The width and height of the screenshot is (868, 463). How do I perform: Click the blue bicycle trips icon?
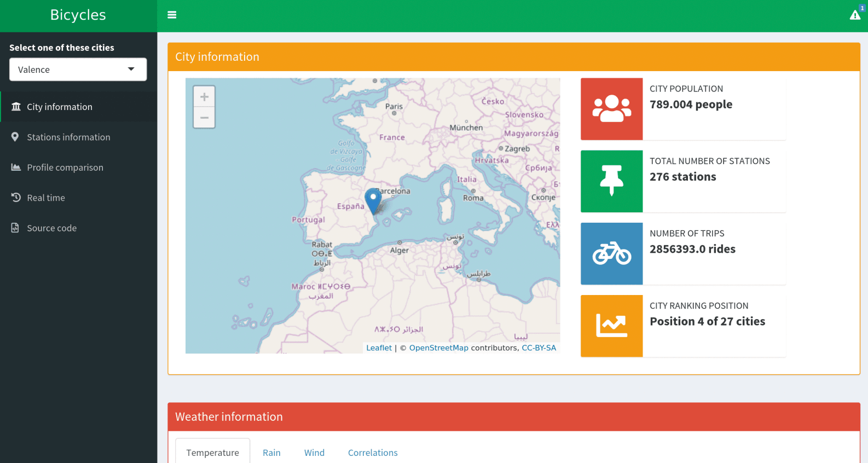pyautogui.click(x=612, y=253)
